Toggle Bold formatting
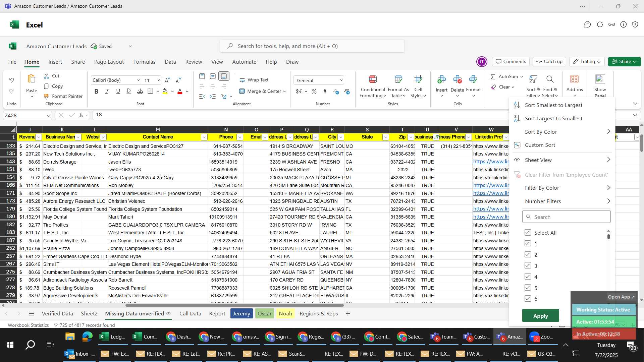This screenshot has width=644, height=362. coord(96,91)
